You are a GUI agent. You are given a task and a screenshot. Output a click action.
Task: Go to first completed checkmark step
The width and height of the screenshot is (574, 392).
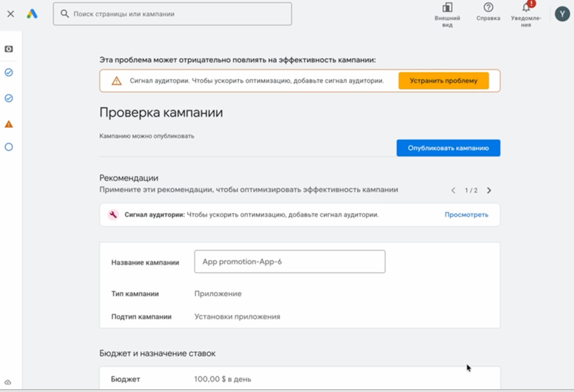[x=9, y=72]
